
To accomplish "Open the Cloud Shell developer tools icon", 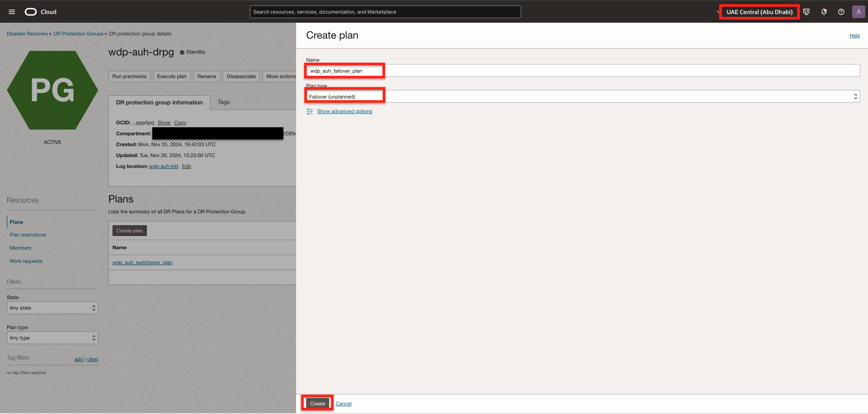I will (x=806, y=12).
